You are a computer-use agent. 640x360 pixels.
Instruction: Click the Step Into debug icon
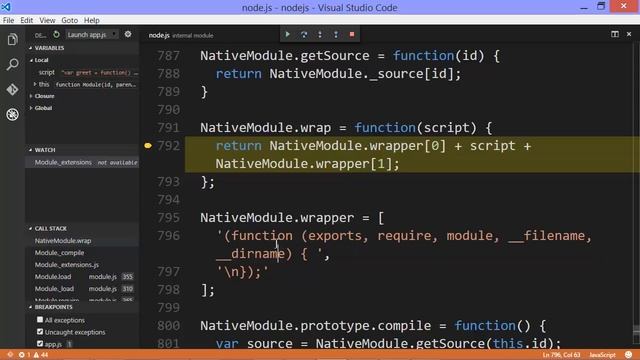(320, 35)
